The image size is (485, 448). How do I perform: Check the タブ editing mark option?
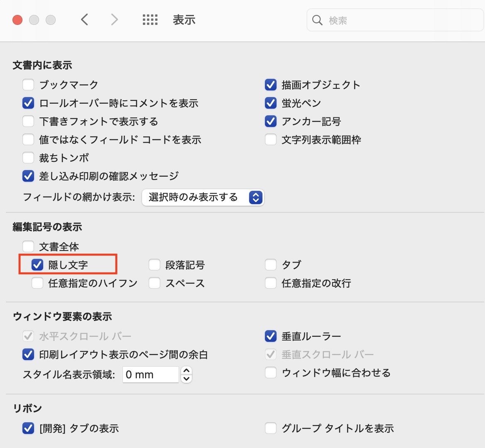271,265
